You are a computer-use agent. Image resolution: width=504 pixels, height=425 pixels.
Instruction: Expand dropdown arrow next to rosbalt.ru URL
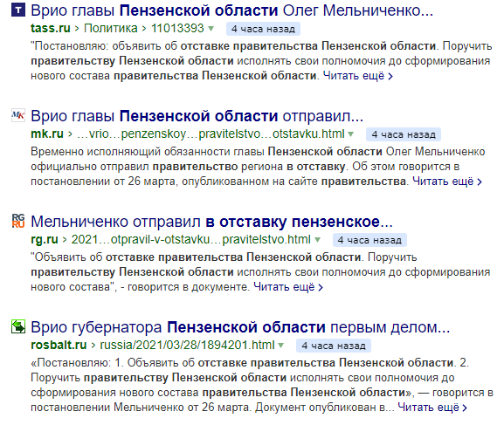tap(281, 346)
